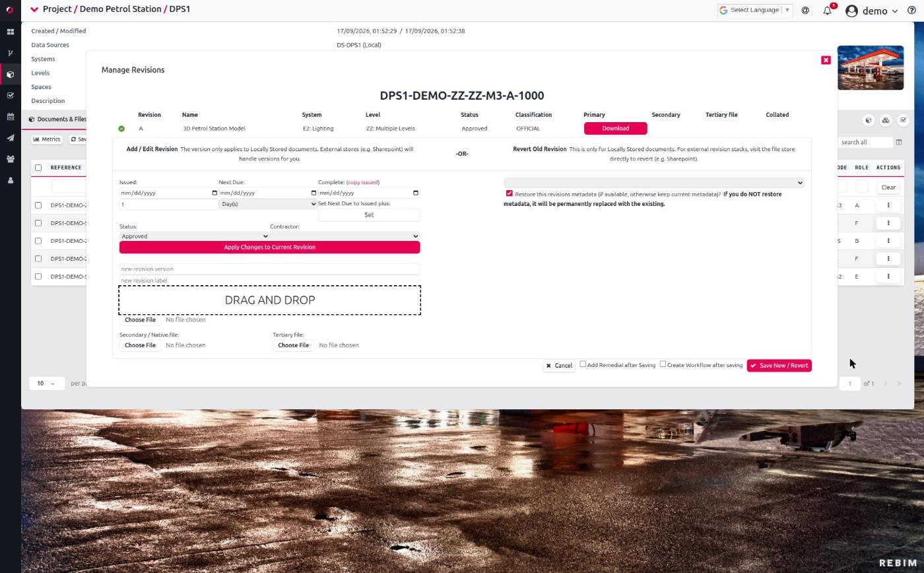This screenshot has width=924, height=573.
Task: Open the notifications bell
Action: click(x=828, y=11)
